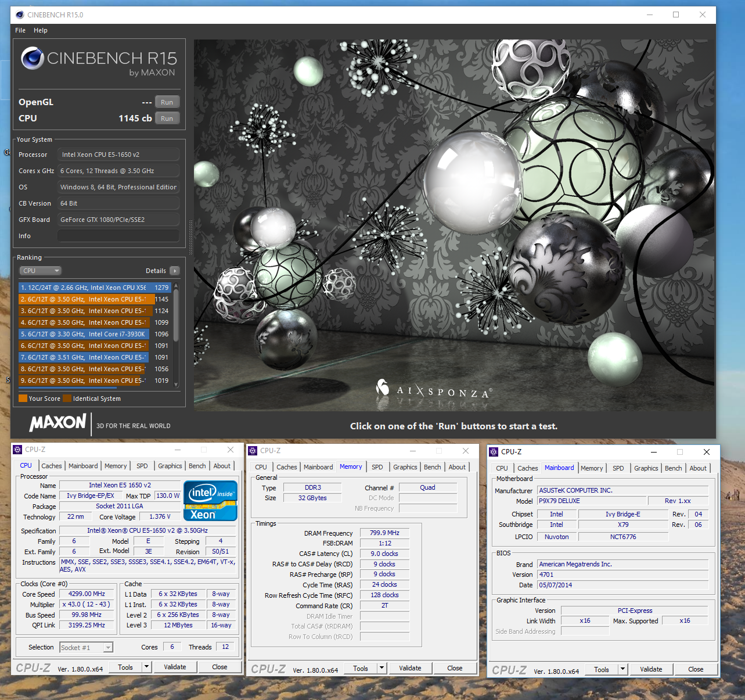Image resolution: width=745 pixels, height=700 pixels.
Task: Click Close button in Memory window
Action: tap(455, 668)
